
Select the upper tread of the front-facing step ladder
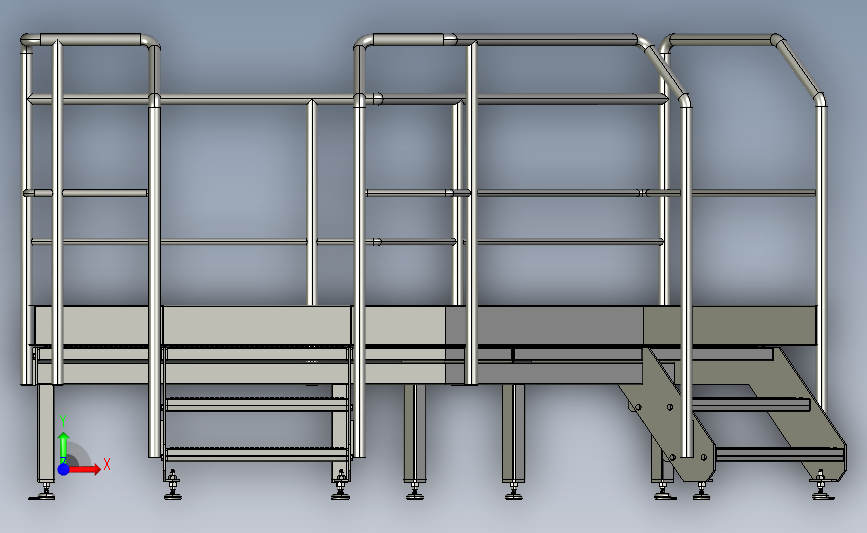(x=257, y=404)
